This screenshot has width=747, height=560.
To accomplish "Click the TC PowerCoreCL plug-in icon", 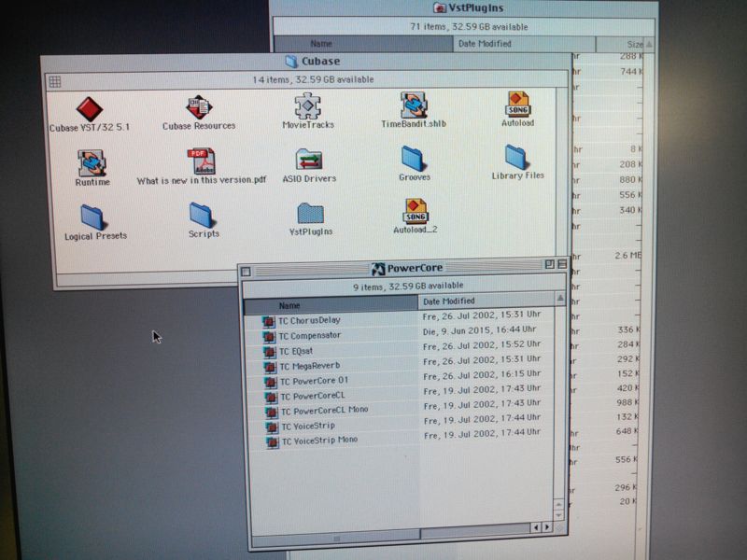I will tap(271, 398).
